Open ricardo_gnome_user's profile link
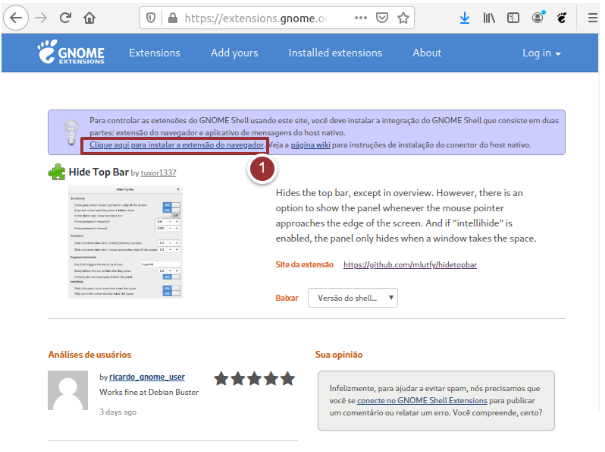Screen dimensions: 605x452 click(147, 377)
